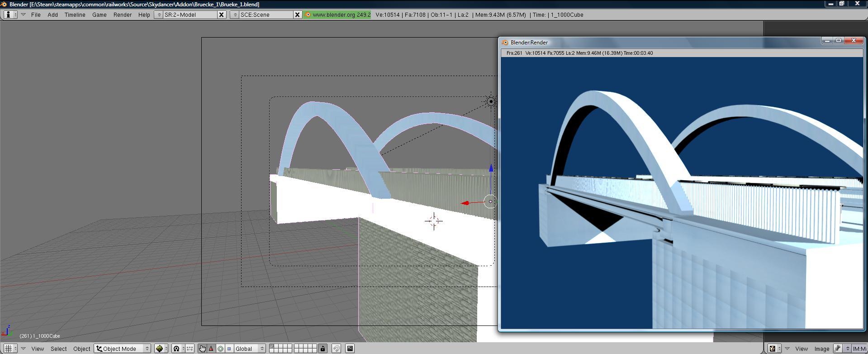Click Select in the 3D view header

tap(58, 349)
